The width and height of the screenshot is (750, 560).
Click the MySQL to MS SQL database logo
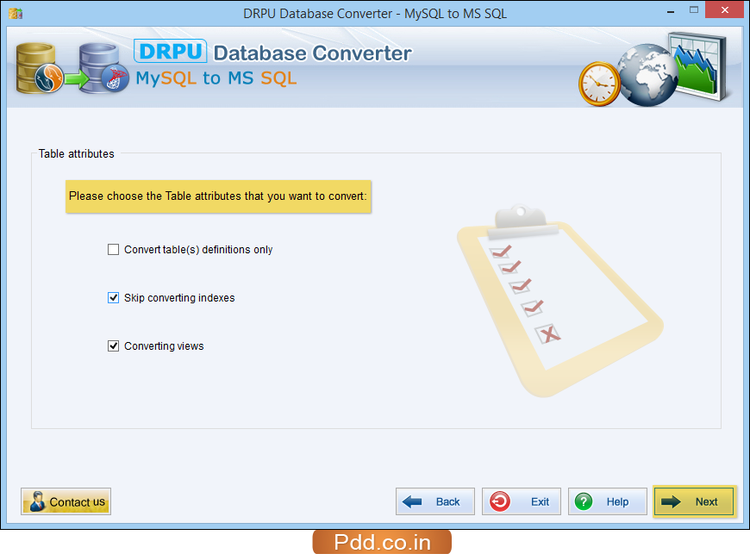72,68
